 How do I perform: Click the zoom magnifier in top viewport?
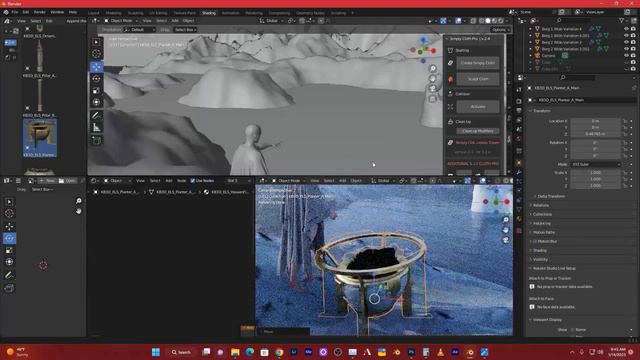point(433,69)
